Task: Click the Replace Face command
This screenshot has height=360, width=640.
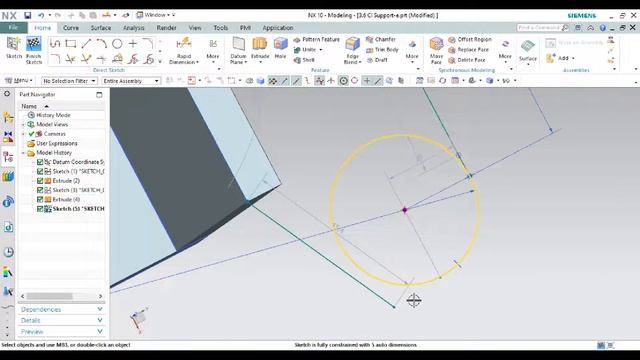Action: [x=469, y=50]
